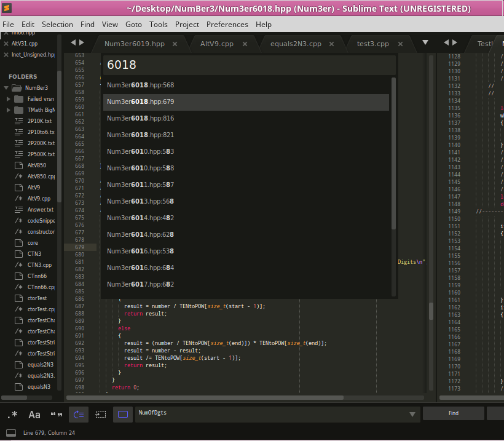The width and height of the screenshot is (504, 441).
Task: Click the highlight matches icon
Action: [x=123, y=414]
